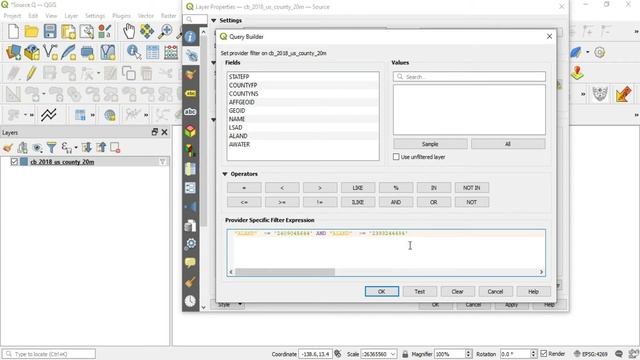Click the New Shapefile Layer V-shaped icon

click(50, 52)
